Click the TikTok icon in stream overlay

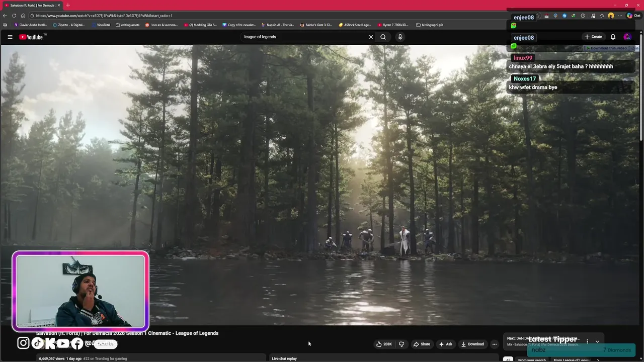pos(38,343)
